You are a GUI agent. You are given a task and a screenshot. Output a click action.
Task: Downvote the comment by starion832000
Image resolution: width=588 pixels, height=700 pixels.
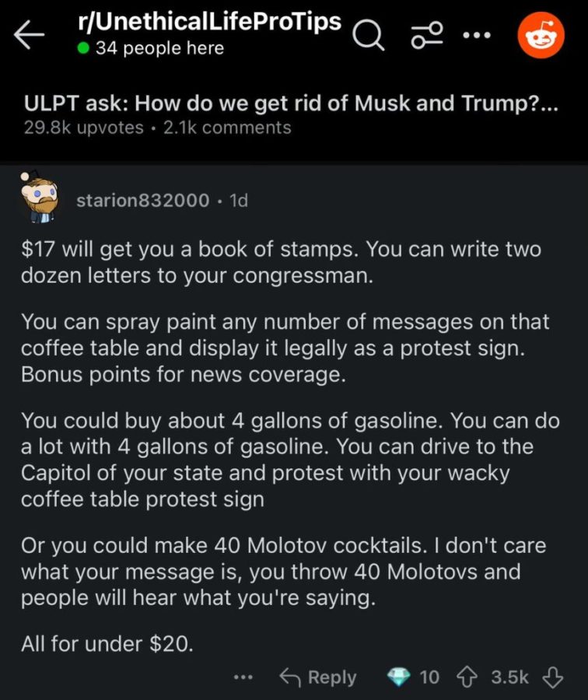pos(551,677)
